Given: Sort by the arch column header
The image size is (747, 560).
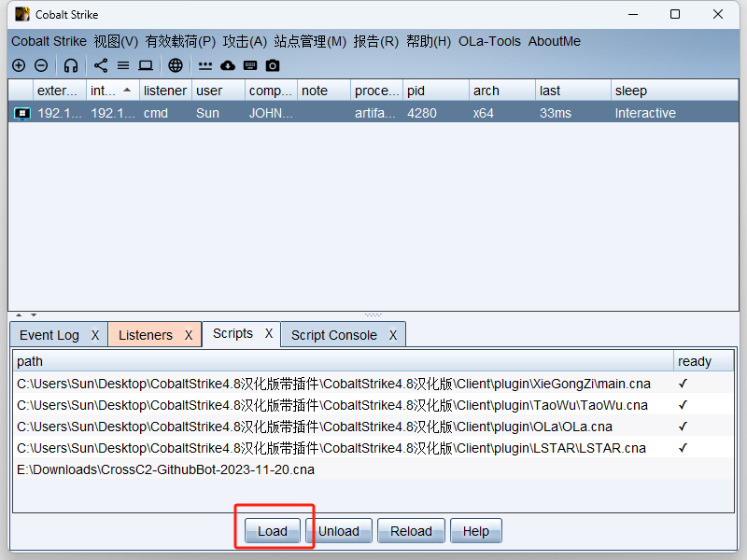Looking at the screenshot, I should pos(502,91).
